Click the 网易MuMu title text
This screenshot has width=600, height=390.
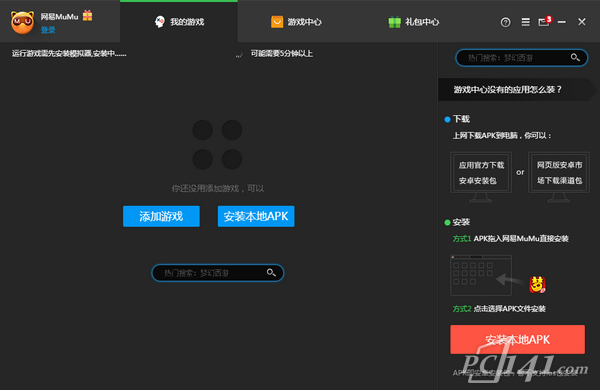point(59,16)
